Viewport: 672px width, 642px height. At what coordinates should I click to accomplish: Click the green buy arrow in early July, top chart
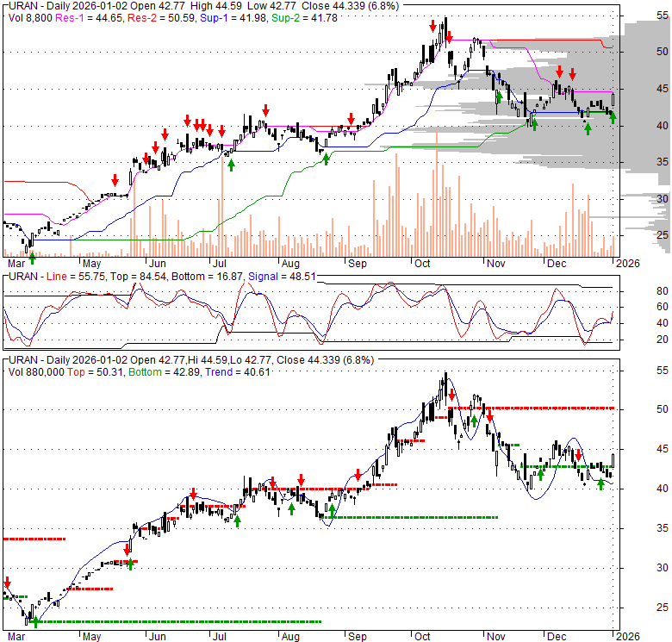(x=232, y=165)
